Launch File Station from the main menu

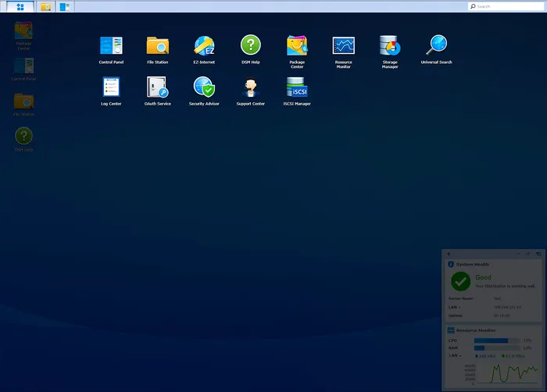[158, 49]
